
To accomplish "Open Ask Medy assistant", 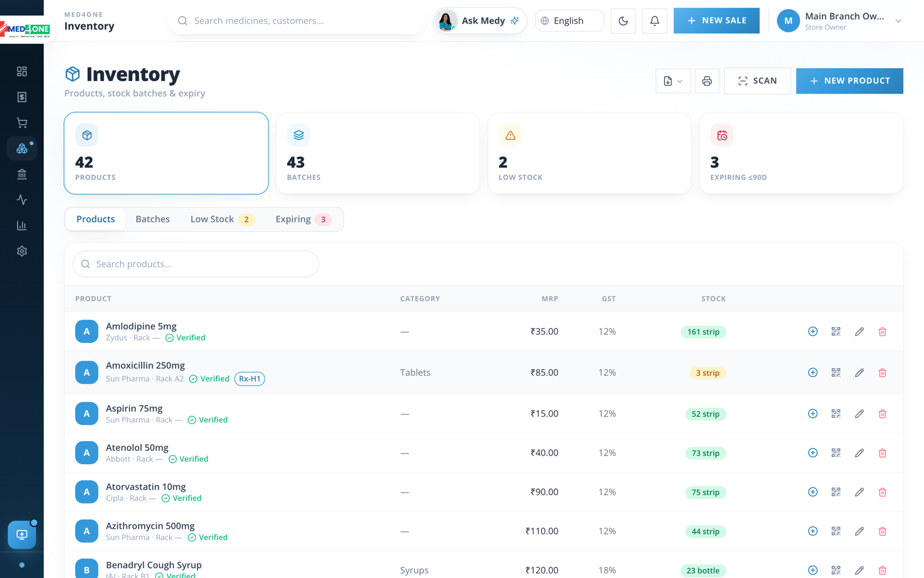I will pyautogui.click(x=480, y=21).
